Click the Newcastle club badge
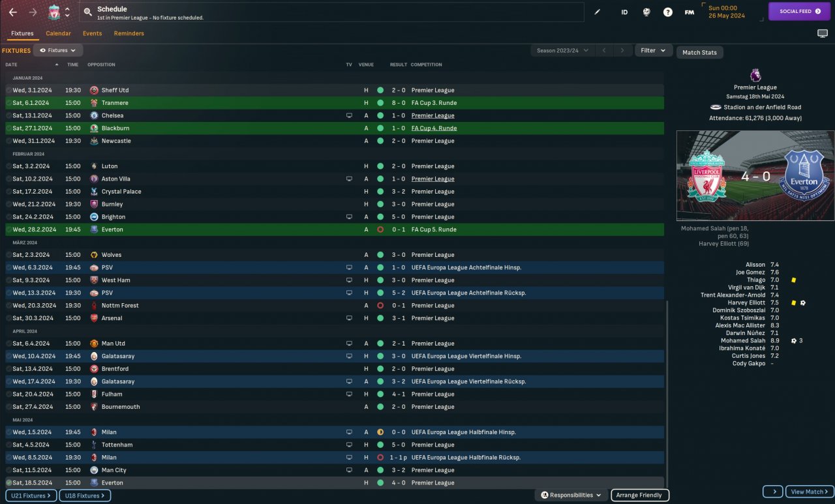835x504 pixels. 95,141
